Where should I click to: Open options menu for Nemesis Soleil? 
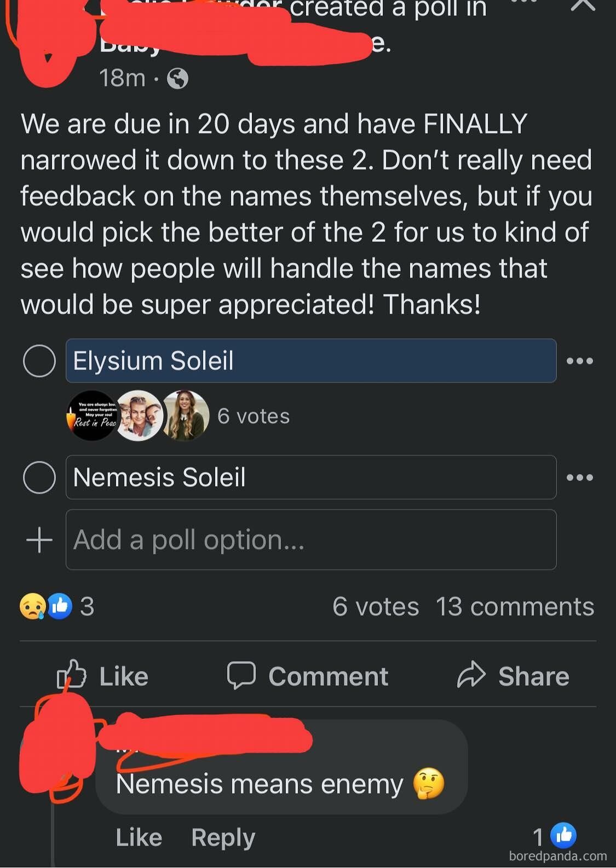tap(580, 478)
